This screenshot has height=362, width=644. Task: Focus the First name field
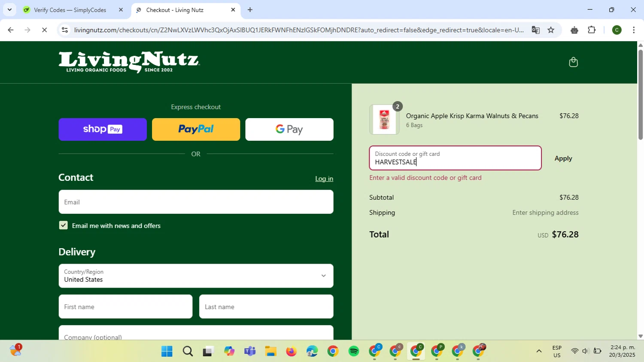tap(125, 307)
